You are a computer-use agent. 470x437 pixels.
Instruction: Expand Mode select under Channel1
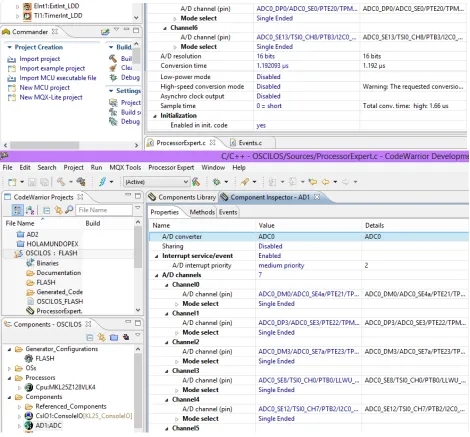[177, 333]
